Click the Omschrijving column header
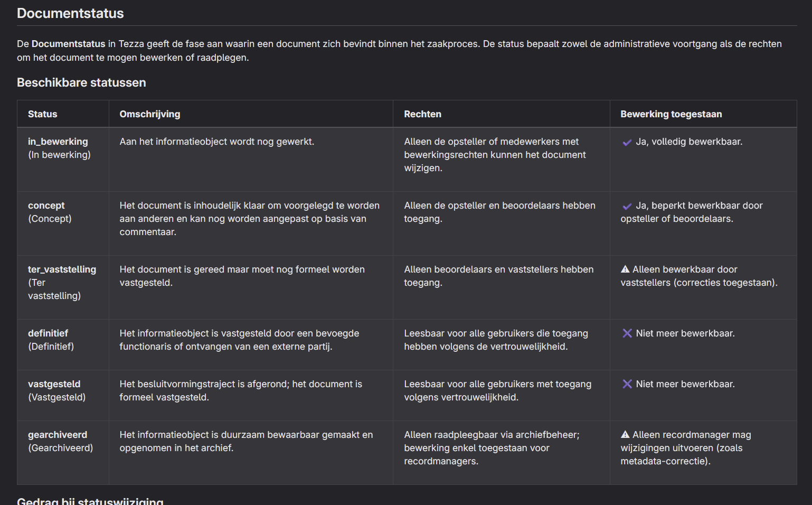 (x=150, y=114)
